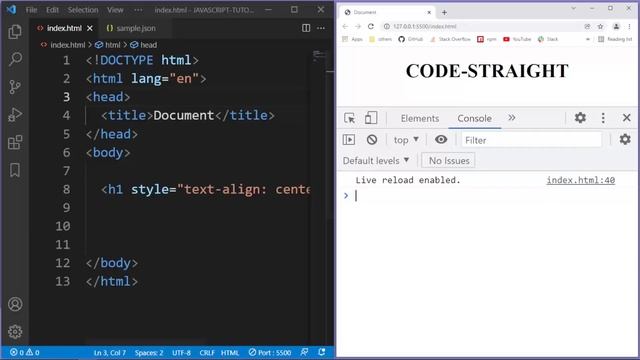Screen dimensions: 640x360
Task: Change end of line sequence CRLF
Action: pyautogui.click(x=207, y=352)
